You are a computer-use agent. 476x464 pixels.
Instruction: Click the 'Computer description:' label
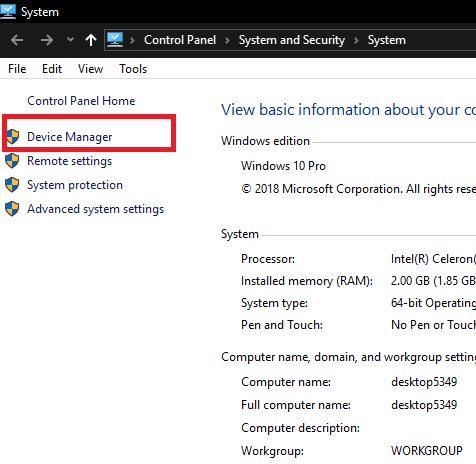pyautogui.click(x=301, y=428)
